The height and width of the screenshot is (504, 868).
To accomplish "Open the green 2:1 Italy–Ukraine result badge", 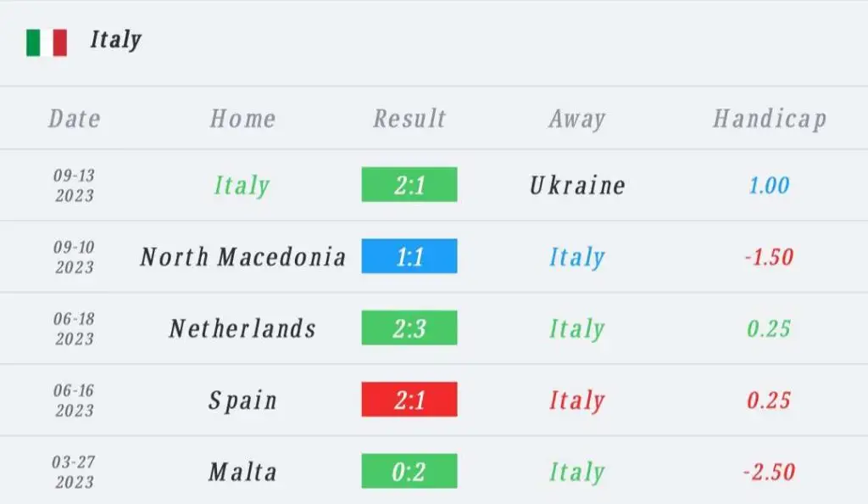I will pos(409,184).
